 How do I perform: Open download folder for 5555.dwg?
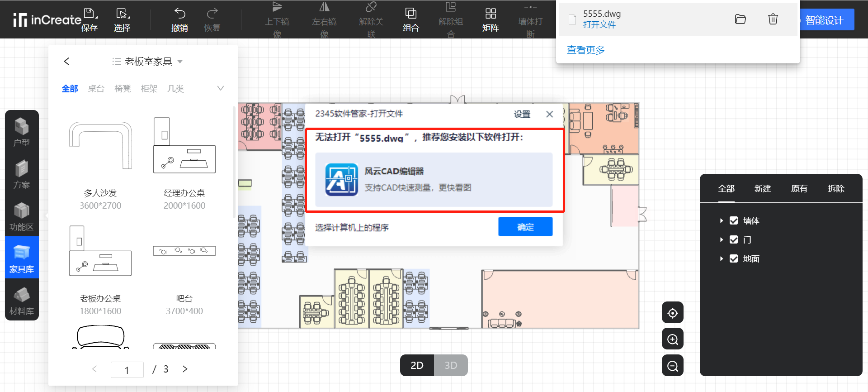pos(741,19)
